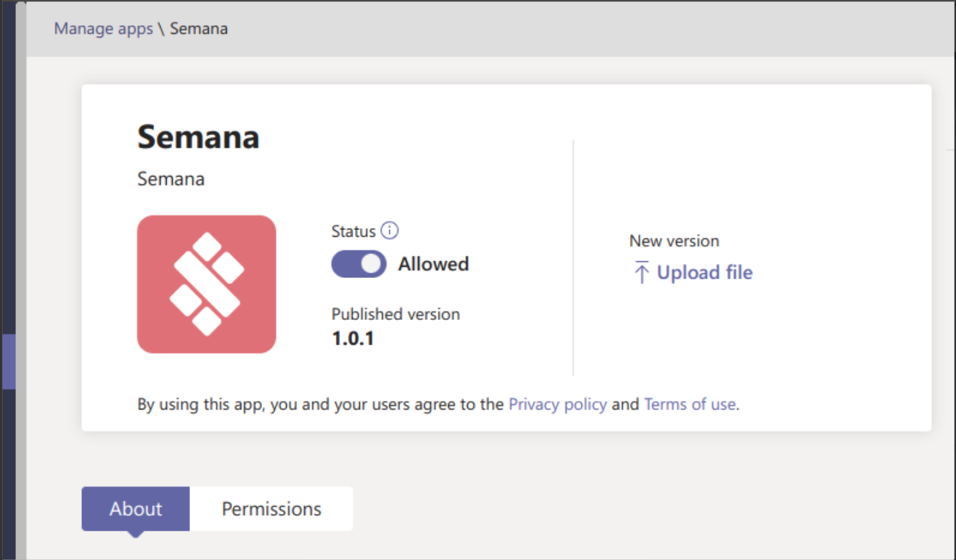Screen dimensions: 956x560
Task: Open the Terms of use link
Action: pos(689,404)
